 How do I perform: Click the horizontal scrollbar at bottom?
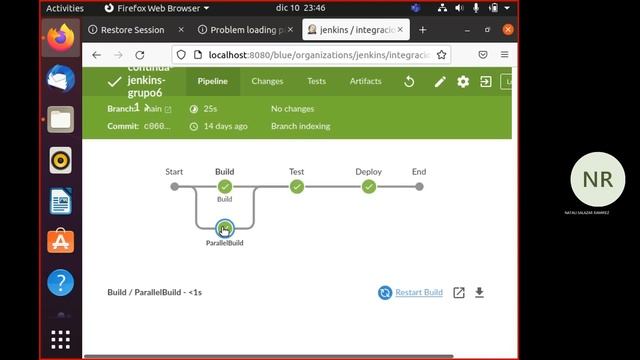point(269,356)
